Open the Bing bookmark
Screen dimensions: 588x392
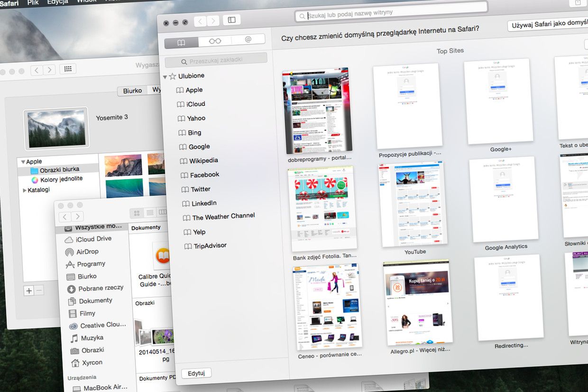(x=190, y=132)
